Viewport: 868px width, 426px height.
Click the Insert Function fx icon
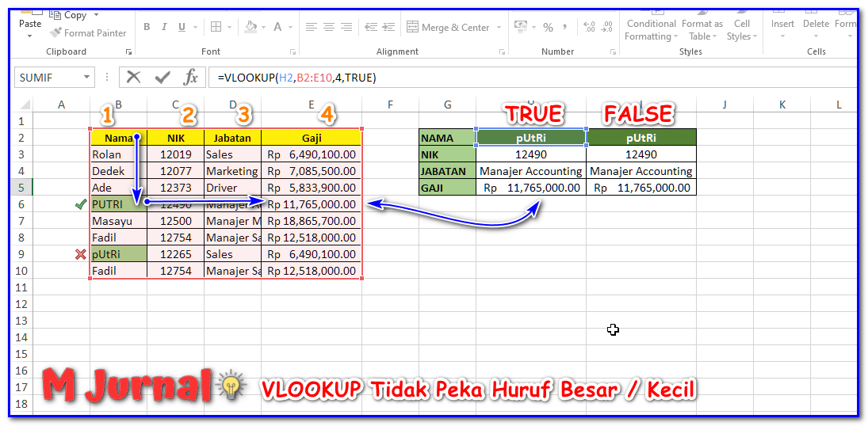[191, 78]
